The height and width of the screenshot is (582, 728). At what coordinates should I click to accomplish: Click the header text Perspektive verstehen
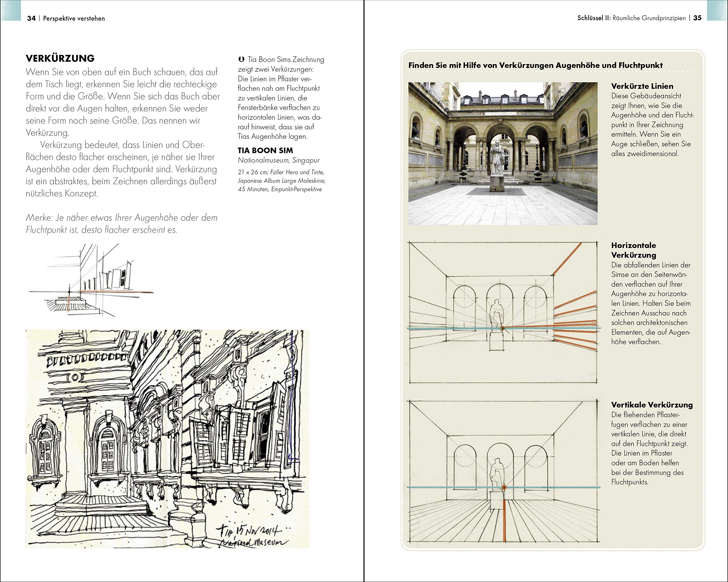pos(74,18)
